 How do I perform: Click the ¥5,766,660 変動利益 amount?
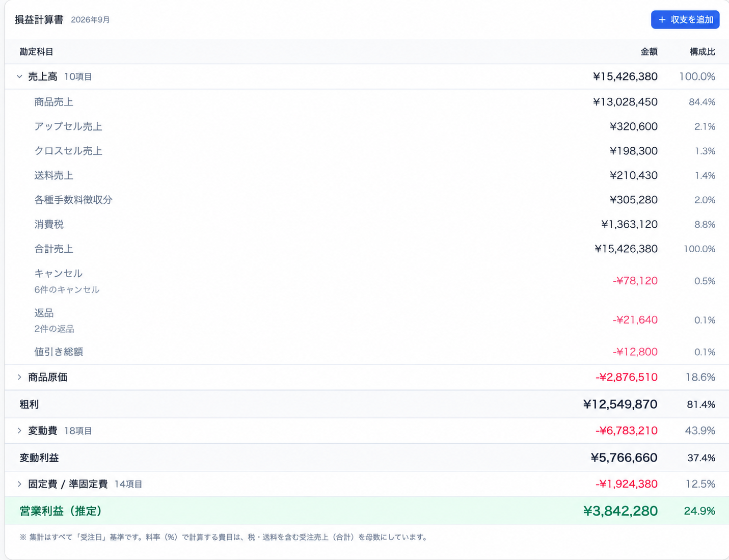pyautogui.click(x=624, y=458)
